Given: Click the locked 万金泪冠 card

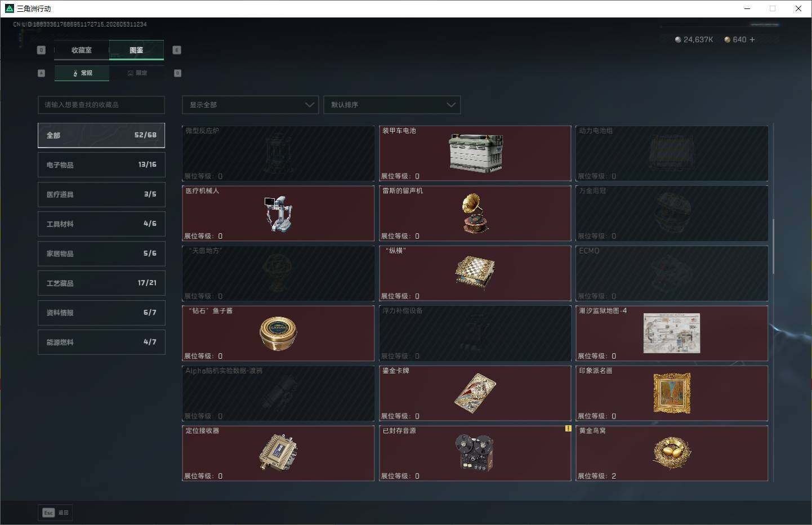Looking at the screenshot, I should [x=672, y=213].
